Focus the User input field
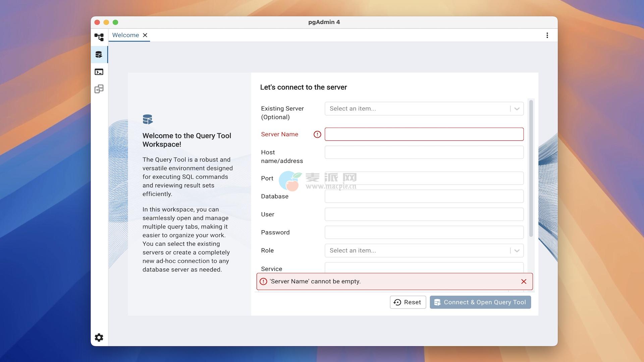 424,215
